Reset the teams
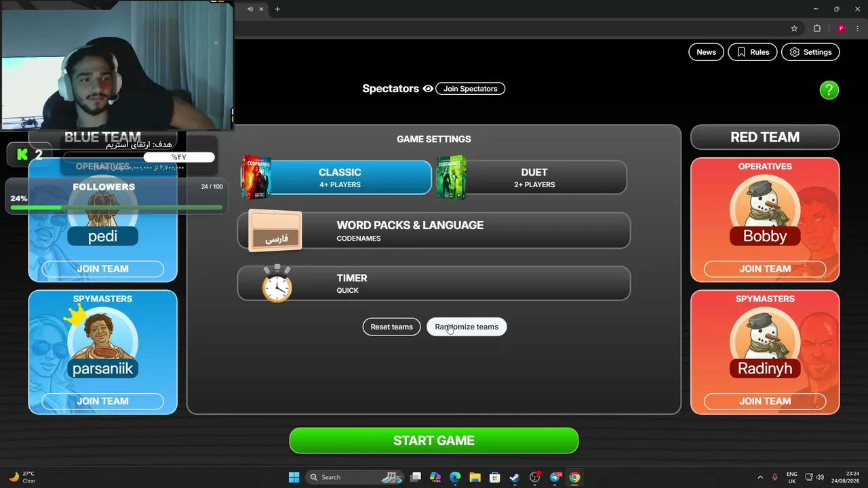This screenshot has height=488, width=868. coord(391,327)
